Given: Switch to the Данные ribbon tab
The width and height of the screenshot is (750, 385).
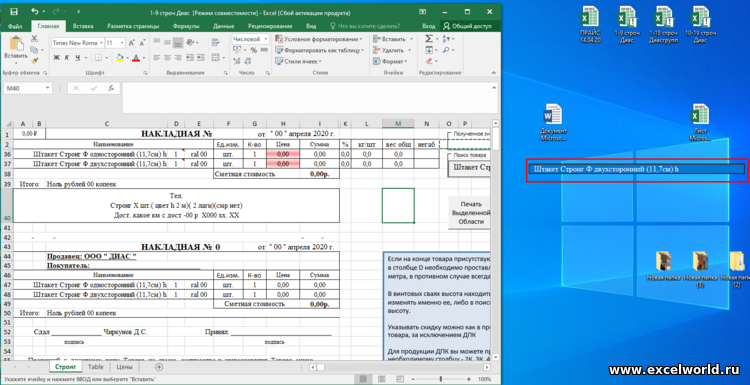Looking at the screenshot, I should tap(223, 27).
